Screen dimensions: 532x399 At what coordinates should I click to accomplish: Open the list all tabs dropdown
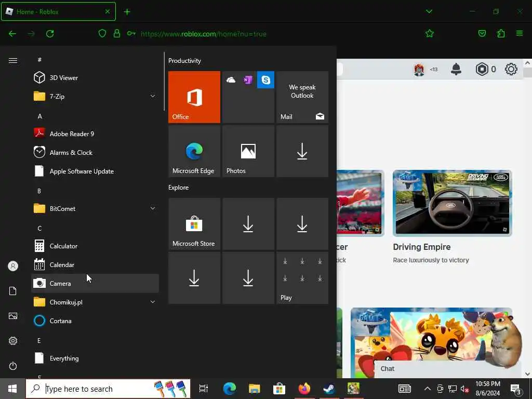click(x=429, y=11)
